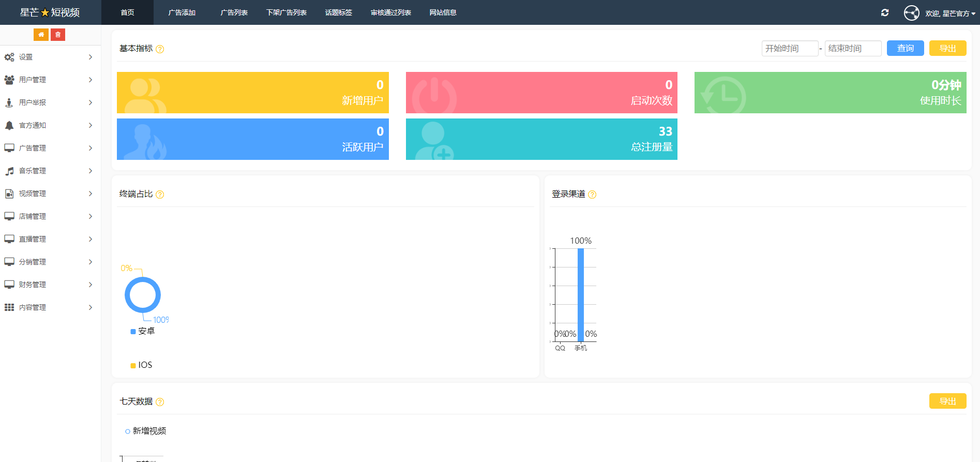This screenshot has height=462, width=980.
Task: Click the 活跃用户 blue stat card
Action: (253, 139)
